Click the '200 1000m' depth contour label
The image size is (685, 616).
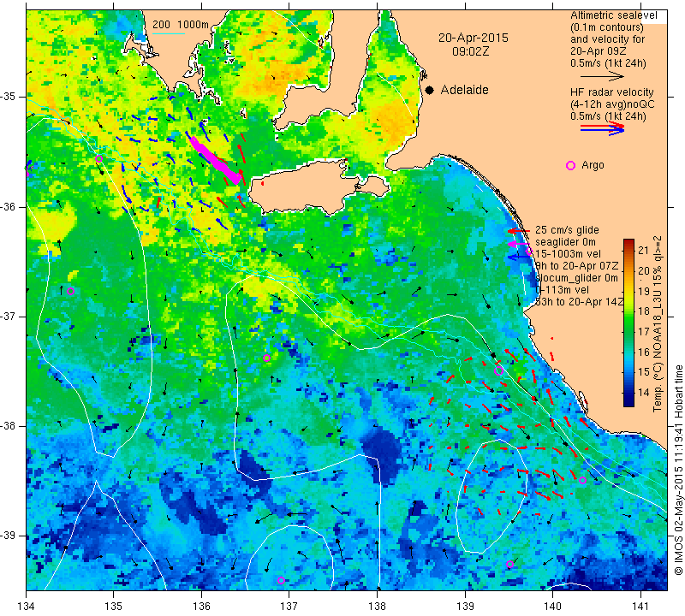point(181,25)
